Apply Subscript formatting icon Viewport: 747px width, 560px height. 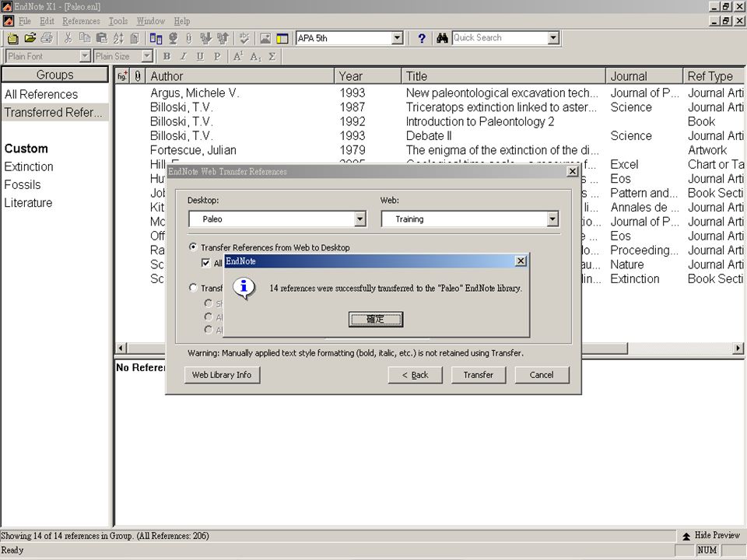(255, 56)
